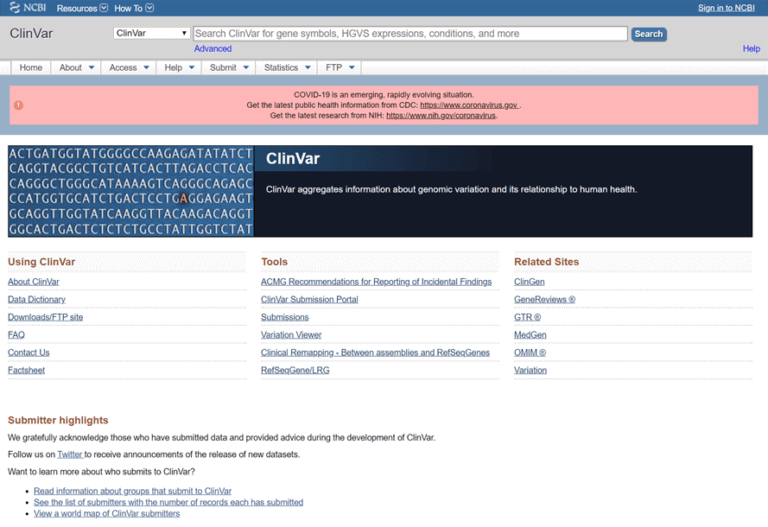Open the Submit menu item
768x527 pixels.
point(223,68)
